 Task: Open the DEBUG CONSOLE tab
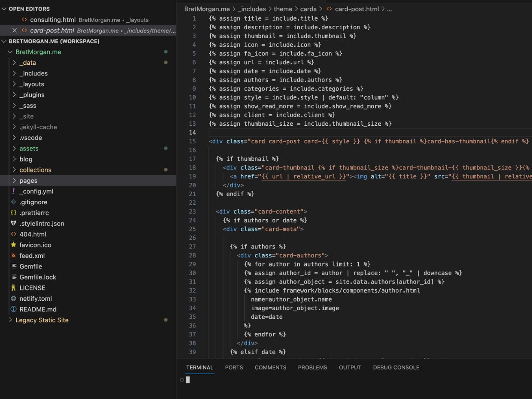(396, 367)
